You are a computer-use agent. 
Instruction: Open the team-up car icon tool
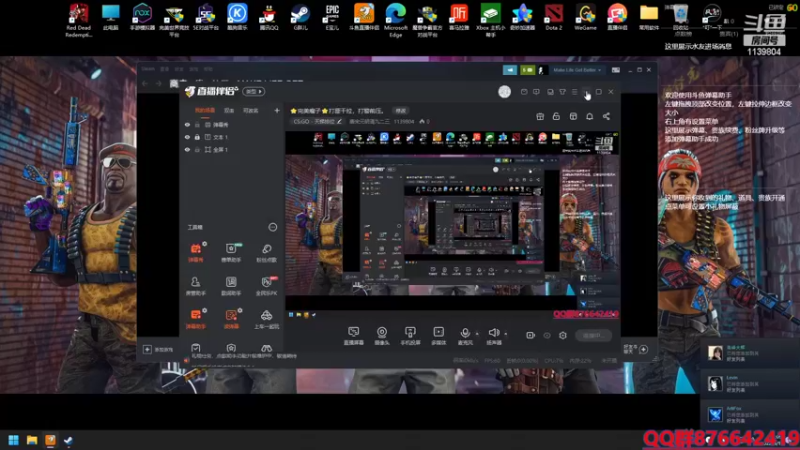pos(266,318)
